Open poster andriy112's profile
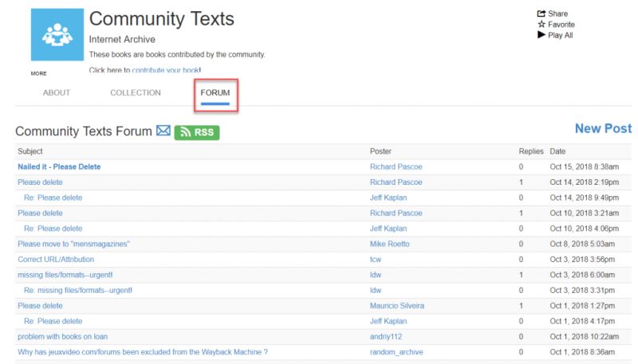This screenshot has width=638, height=364. pyautogui.click(x=386, y=336)
